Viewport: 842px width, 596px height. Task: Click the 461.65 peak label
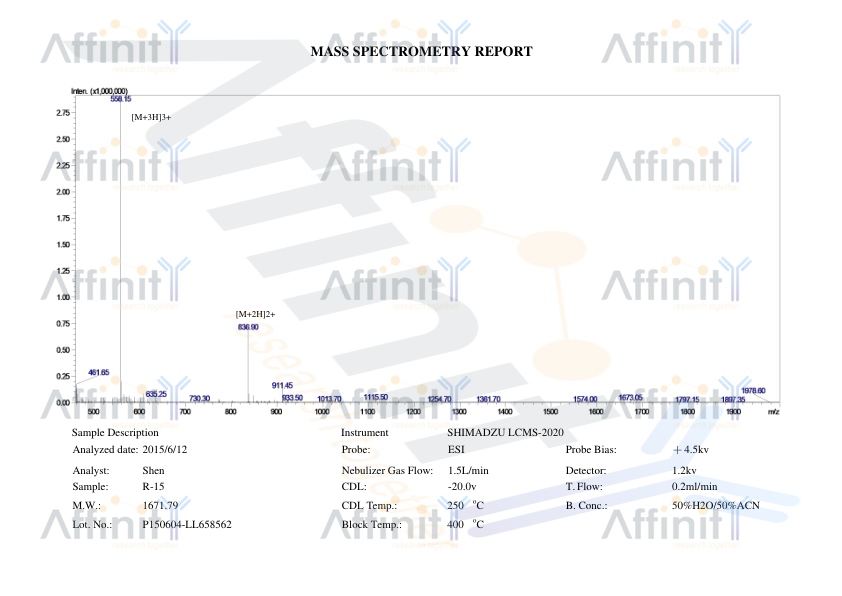pos(99,372)
